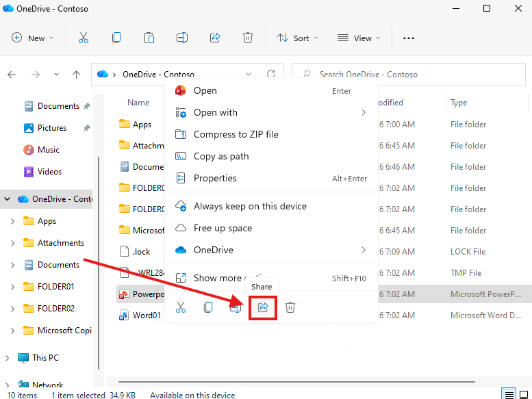Click the Apps folder in the navigation tree
Image resolution: width=532 pixels, height=399 pixels.
click(40, 221)
